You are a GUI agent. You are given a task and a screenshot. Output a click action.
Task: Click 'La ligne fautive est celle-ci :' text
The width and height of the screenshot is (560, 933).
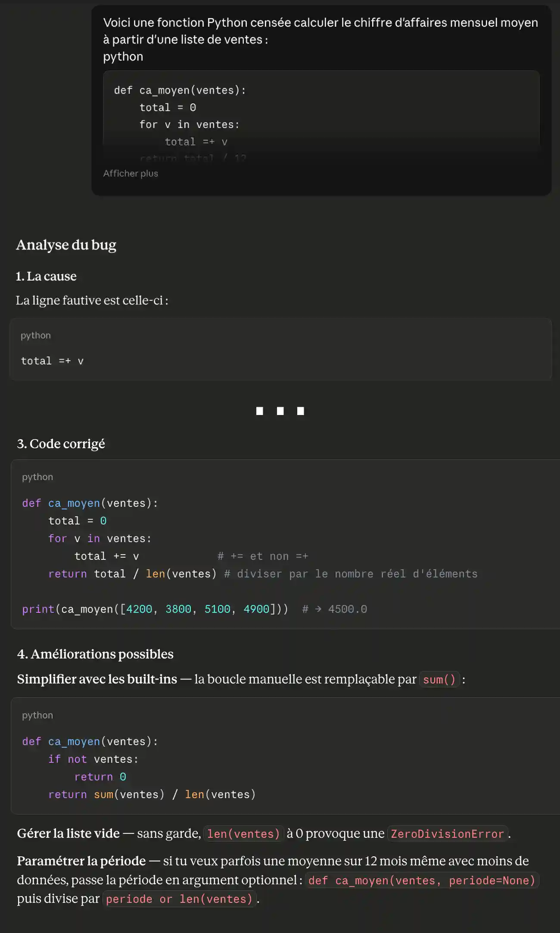pos(92,300)
